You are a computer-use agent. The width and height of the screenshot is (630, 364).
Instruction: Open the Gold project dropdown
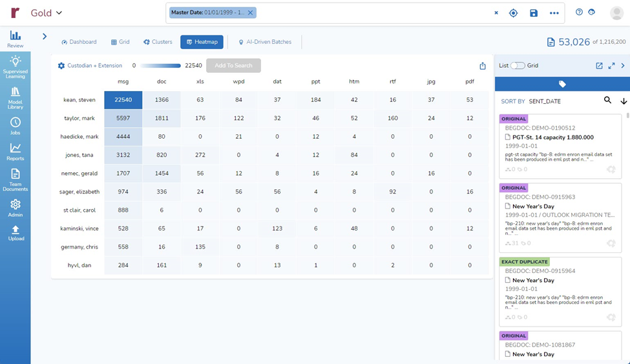click(47, 13)
